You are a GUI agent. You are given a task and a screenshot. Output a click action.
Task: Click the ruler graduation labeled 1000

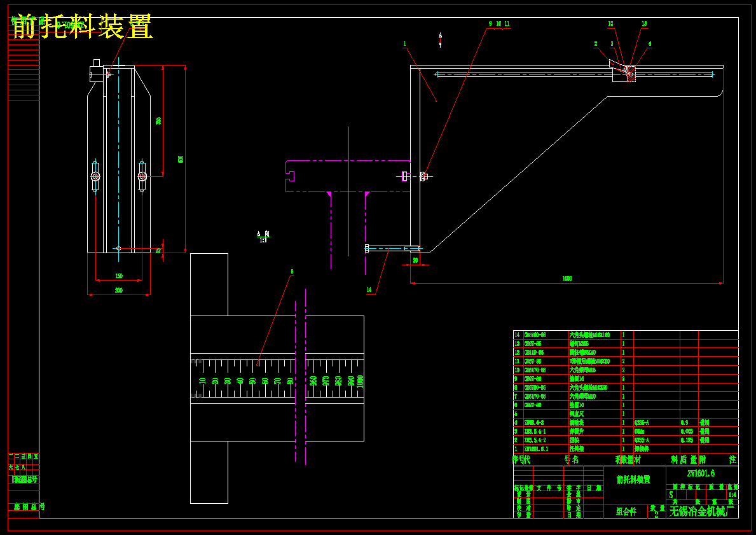tap(361, 381)
